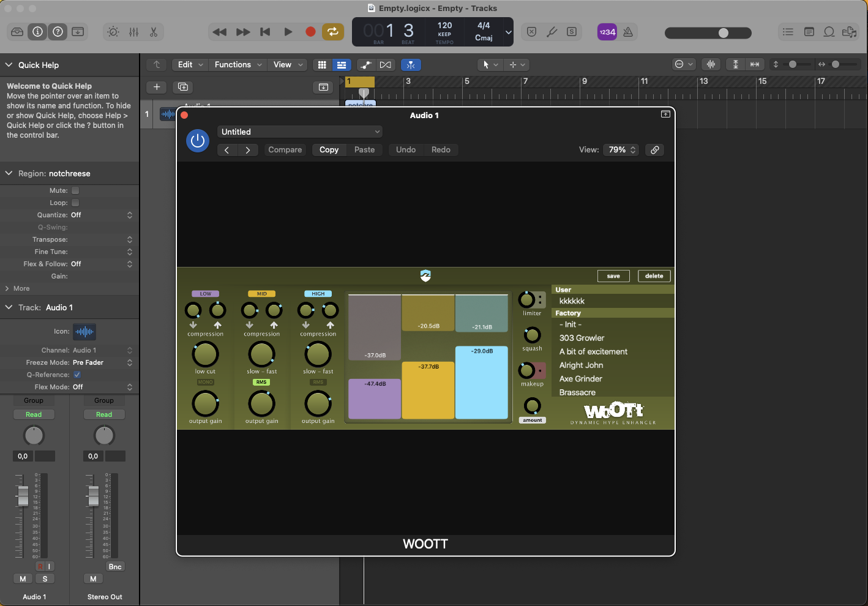The height and width of the screenshot is (606, 868).
Task: Open the Library panel icon
Action: click(17, 32)
